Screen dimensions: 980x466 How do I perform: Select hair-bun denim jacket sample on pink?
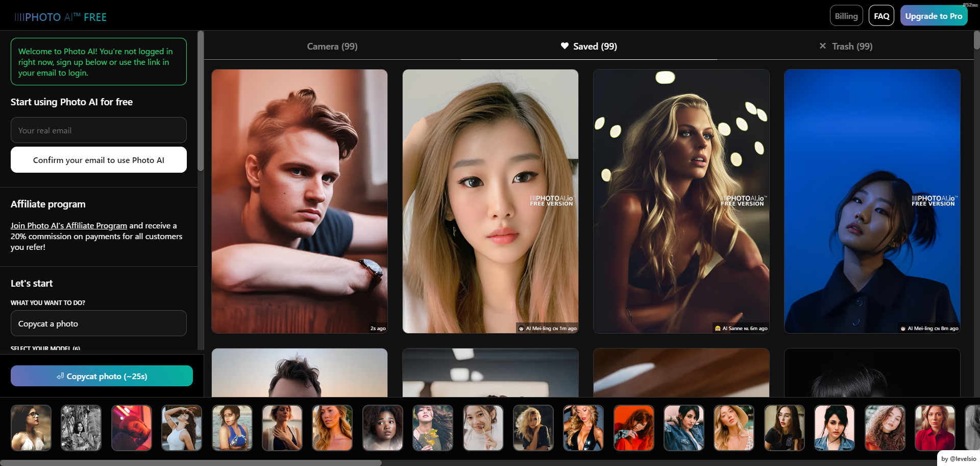[835, 428]
